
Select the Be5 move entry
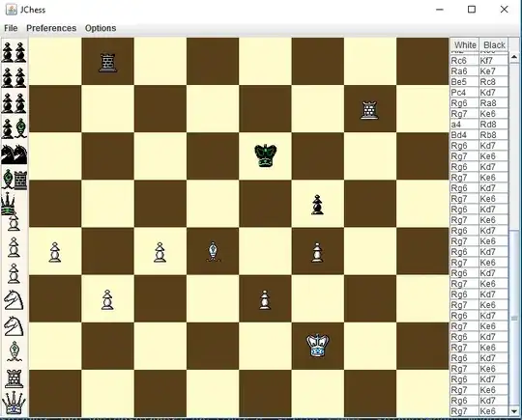click(465, 82)
